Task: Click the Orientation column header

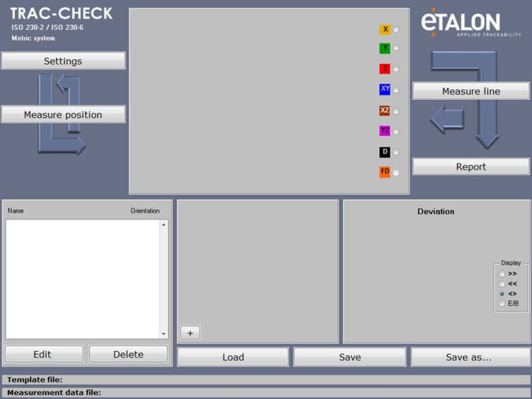Action: 145,211
